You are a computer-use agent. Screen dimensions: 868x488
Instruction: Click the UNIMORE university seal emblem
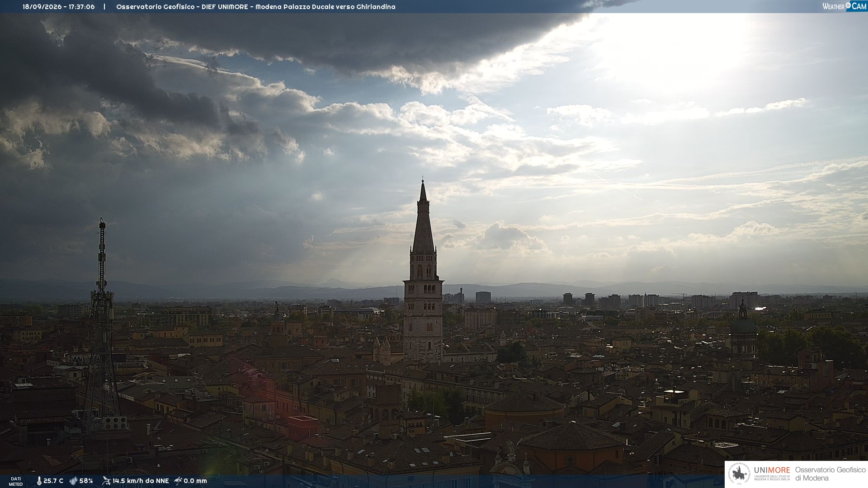[x=739, y=474]
